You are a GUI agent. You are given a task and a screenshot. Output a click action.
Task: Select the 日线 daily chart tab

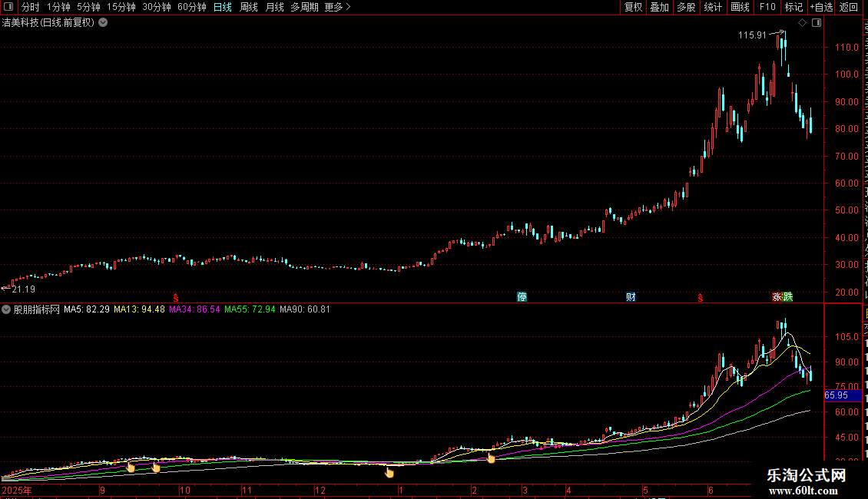223,7
